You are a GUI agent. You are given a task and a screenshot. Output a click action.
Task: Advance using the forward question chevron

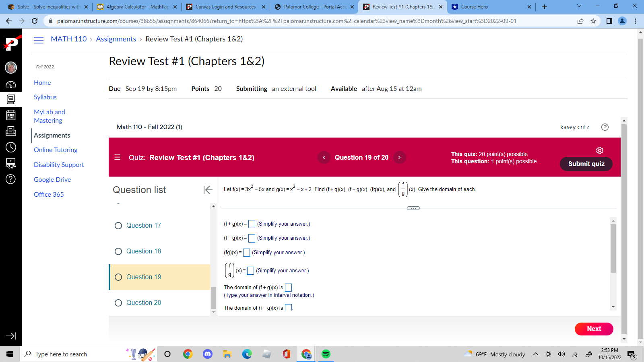(x=400, y=157)
